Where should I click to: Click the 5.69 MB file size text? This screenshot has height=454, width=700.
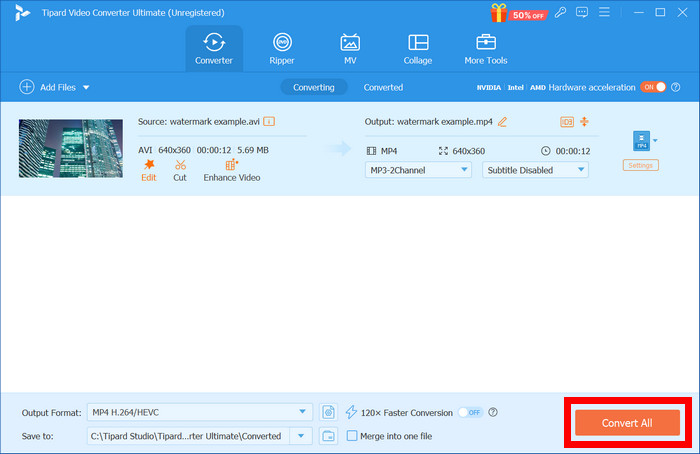tap(253, 150)
